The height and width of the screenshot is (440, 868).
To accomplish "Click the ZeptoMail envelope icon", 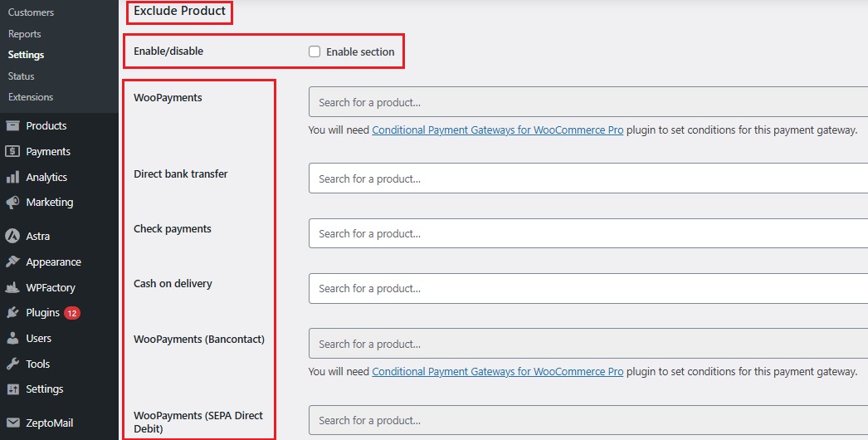I will click(x=12, y=423).
